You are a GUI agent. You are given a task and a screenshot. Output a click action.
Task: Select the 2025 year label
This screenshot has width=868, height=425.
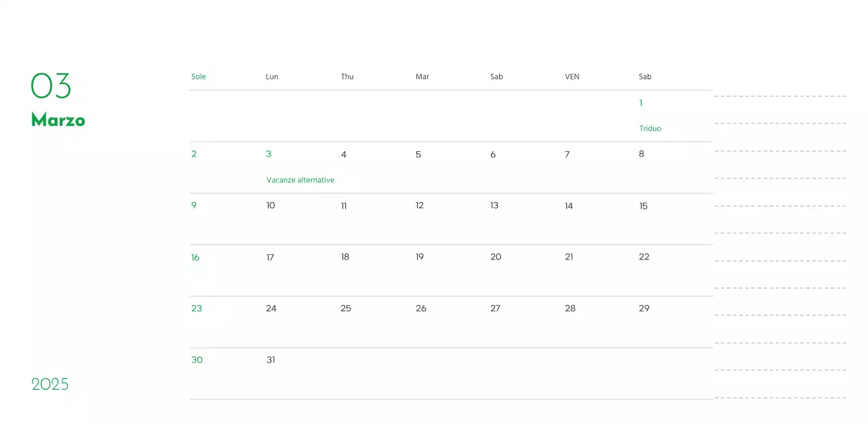click(x=50, y=384)
